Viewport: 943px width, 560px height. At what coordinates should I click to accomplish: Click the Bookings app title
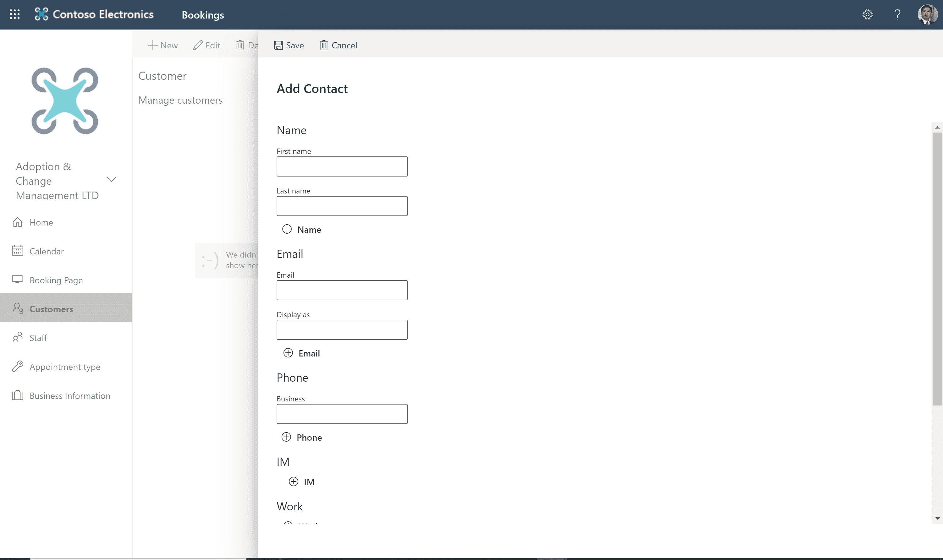tap(203, 15)
